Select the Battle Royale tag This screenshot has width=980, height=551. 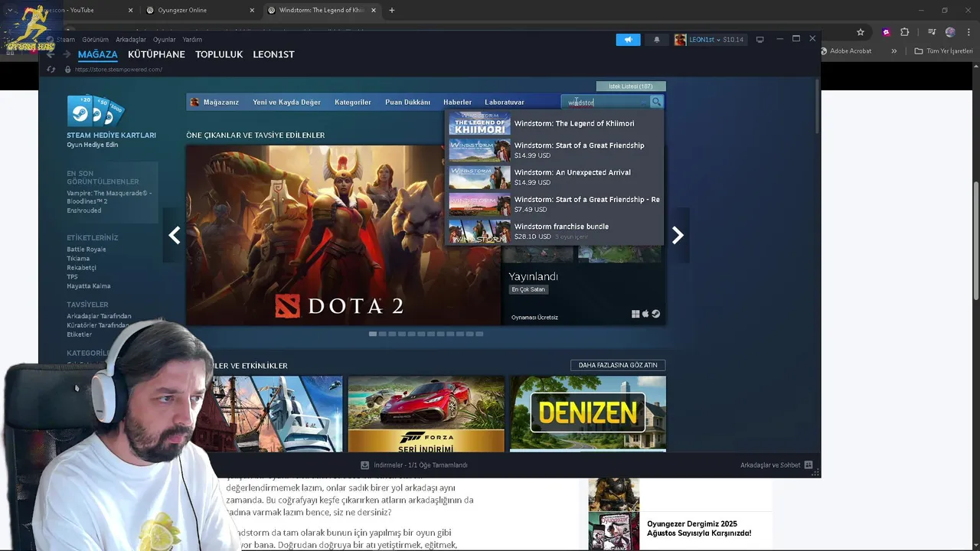pos(87,249)
